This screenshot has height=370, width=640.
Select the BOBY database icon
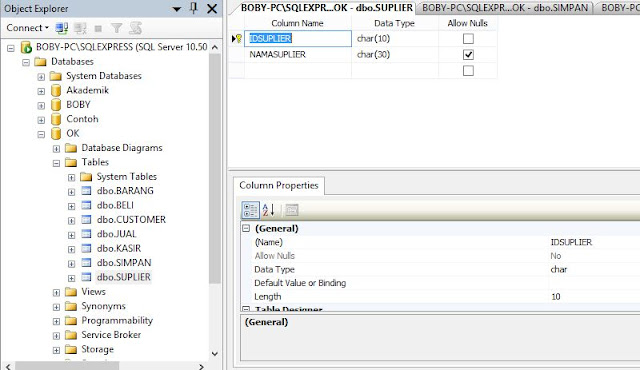point(56,104)
